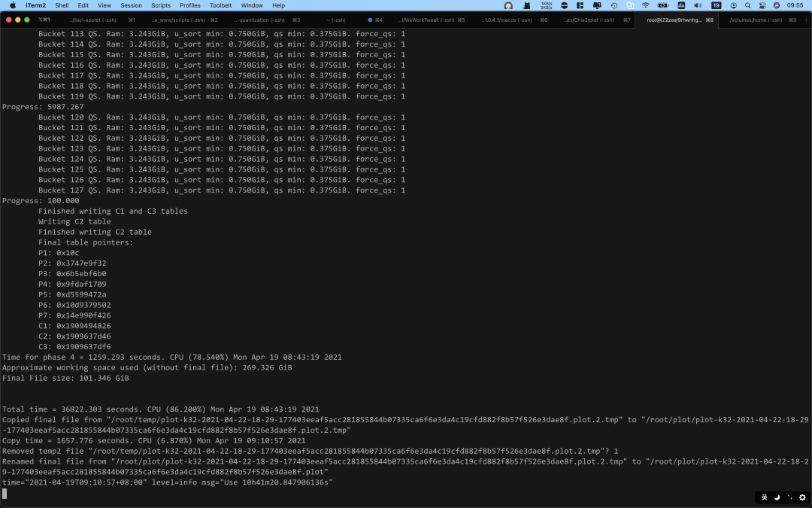Image resolution: width=812 pixels, height=508 pixels.
Task: Select the es/Chia2/plot (-zsh) tab
Action: coord(589,20)
